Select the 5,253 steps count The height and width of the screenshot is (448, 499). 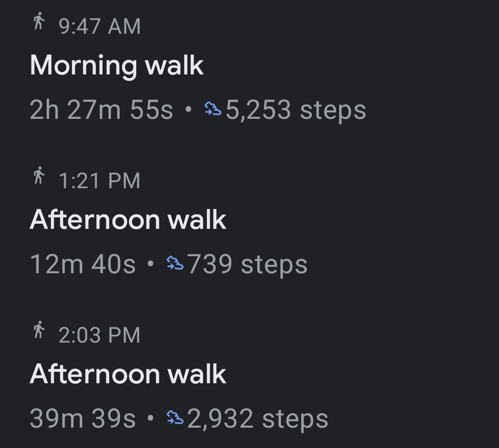click(296, 110)
